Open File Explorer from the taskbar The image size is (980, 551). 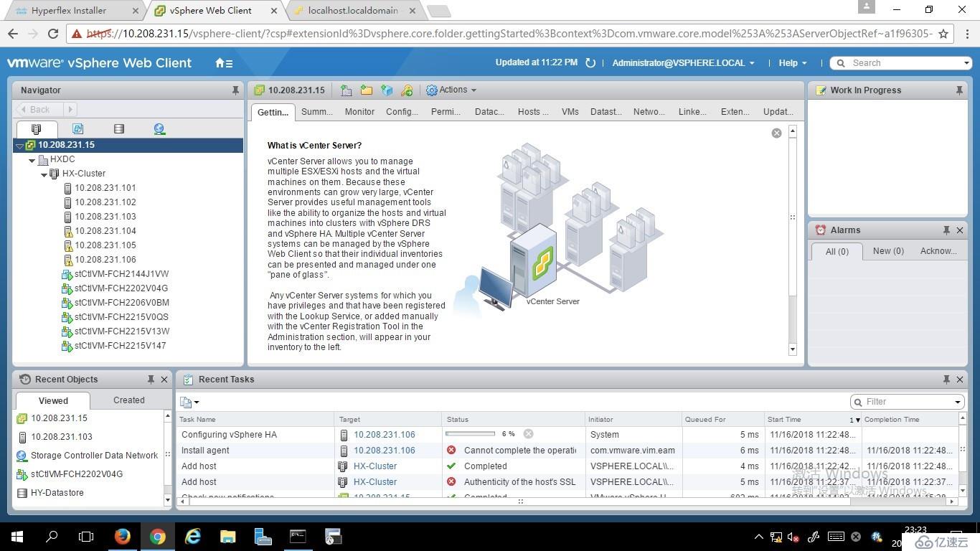pos(227,536)
